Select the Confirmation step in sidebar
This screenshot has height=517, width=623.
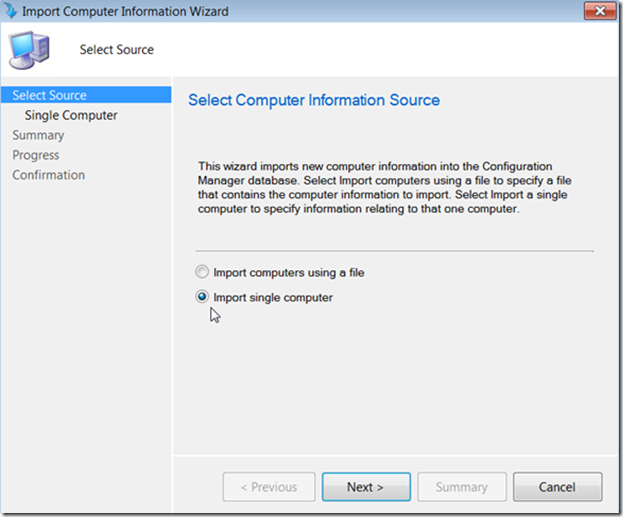coord(48,175)
